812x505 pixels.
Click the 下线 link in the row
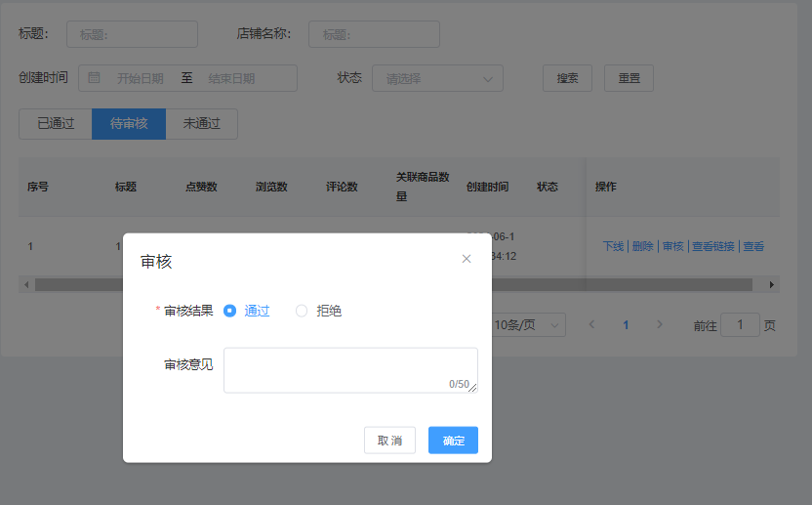coord(612,246)
